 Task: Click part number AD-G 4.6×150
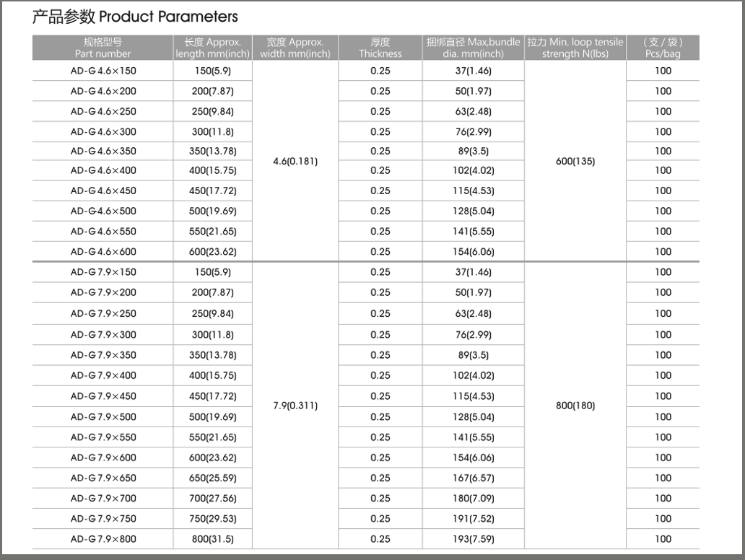[103, 71]
